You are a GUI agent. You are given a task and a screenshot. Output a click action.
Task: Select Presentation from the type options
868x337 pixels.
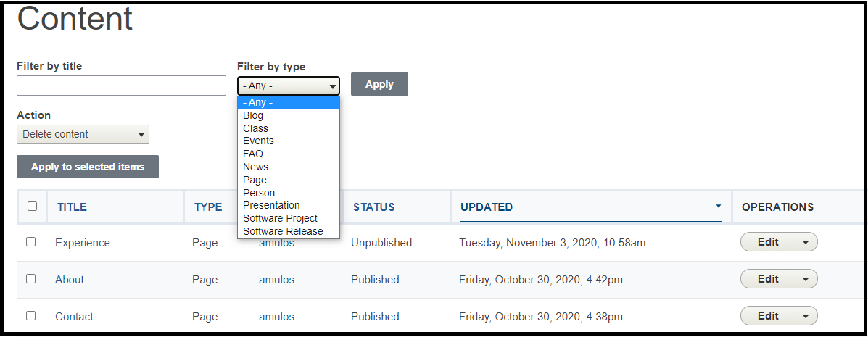pyautogui.click(x=271, y=205)
